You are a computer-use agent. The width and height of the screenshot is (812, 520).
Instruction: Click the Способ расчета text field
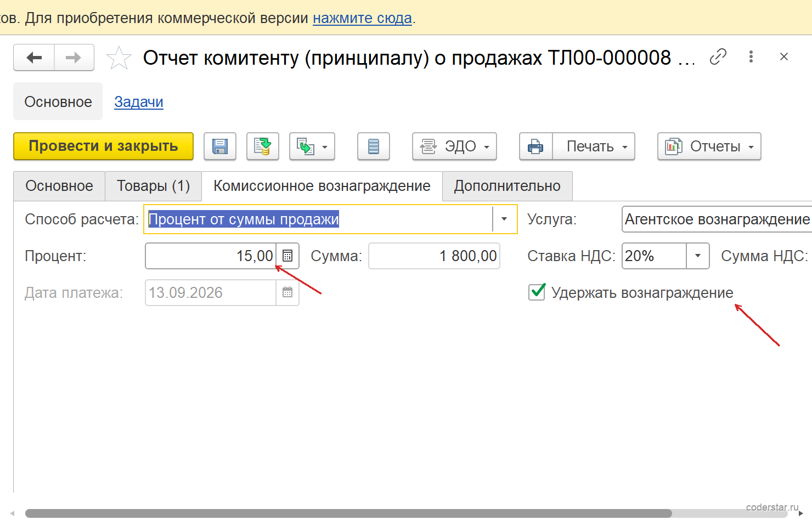click(x=319, y=219)
